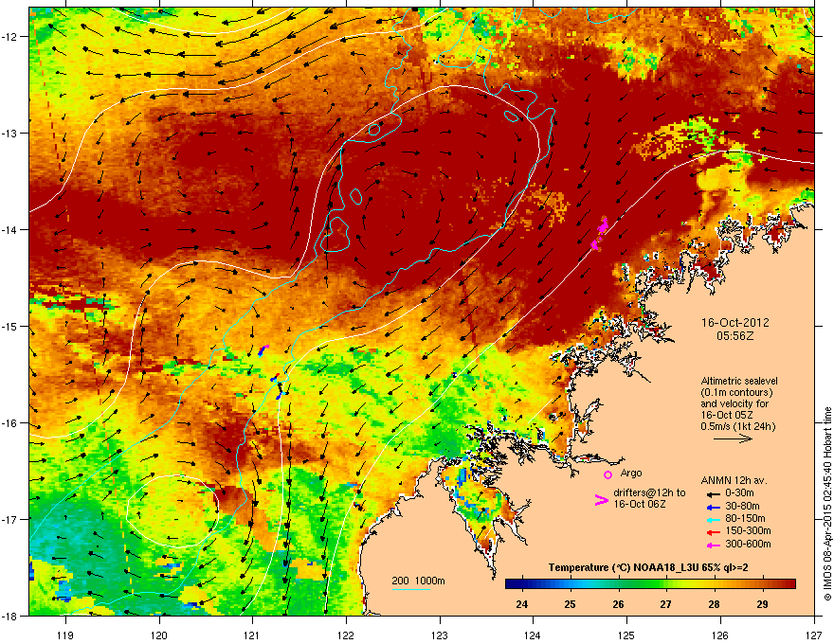Viewport: 834px width, 644px height.
Task: Click the '16-Oct 05Z' velocity date text
Action: (727, 415)
